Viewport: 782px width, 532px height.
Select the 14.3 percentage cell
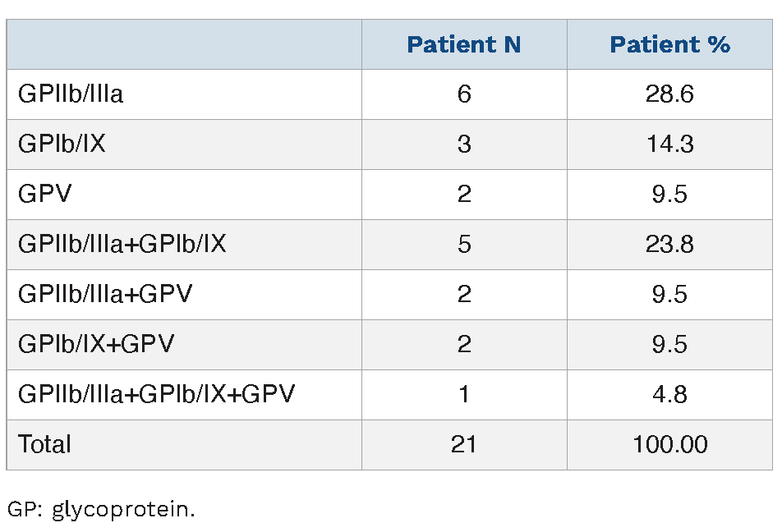click(x=669, y=144)
